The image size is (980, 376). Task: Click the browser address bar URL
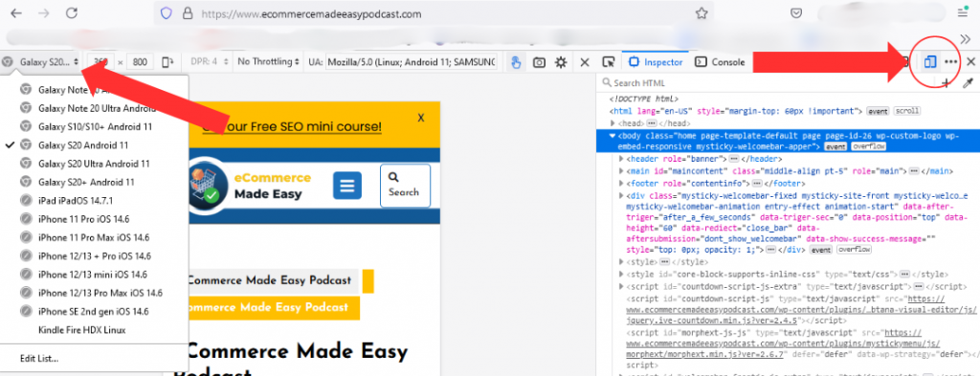(311, 13)
